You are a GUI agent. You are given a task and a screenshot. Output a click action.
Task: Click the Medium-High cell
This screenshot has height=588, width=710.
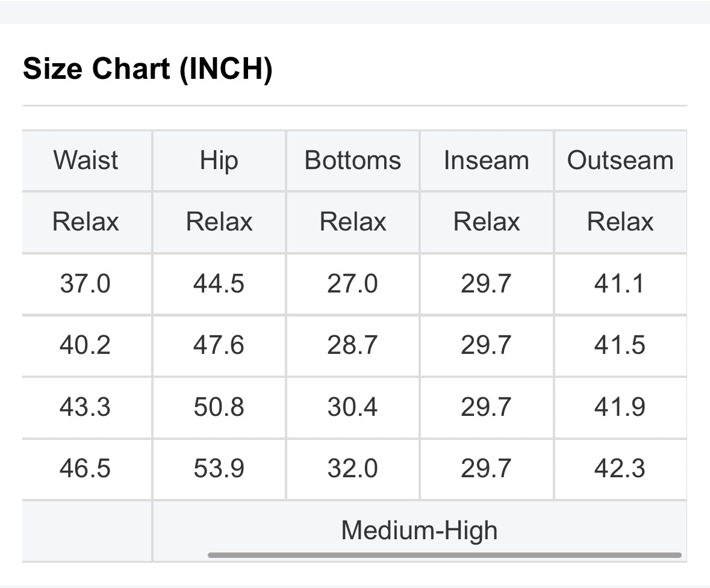420,530
